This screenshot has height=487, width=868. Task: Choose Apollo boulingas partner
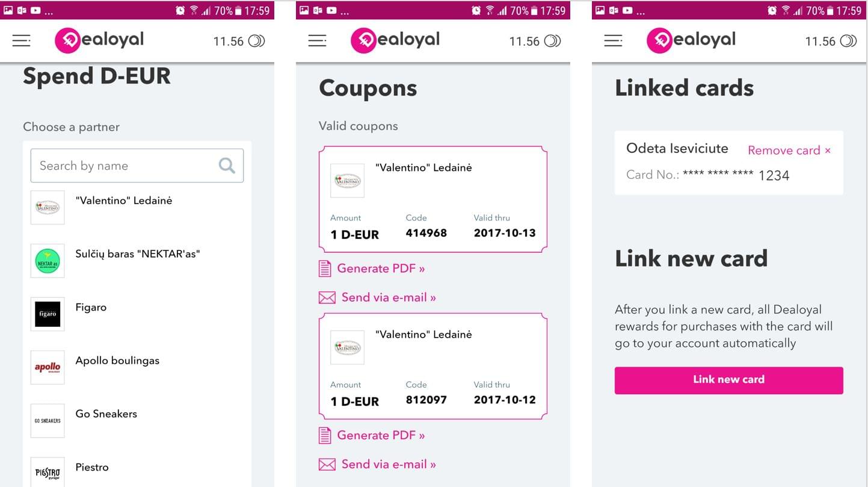coord(117,361)
